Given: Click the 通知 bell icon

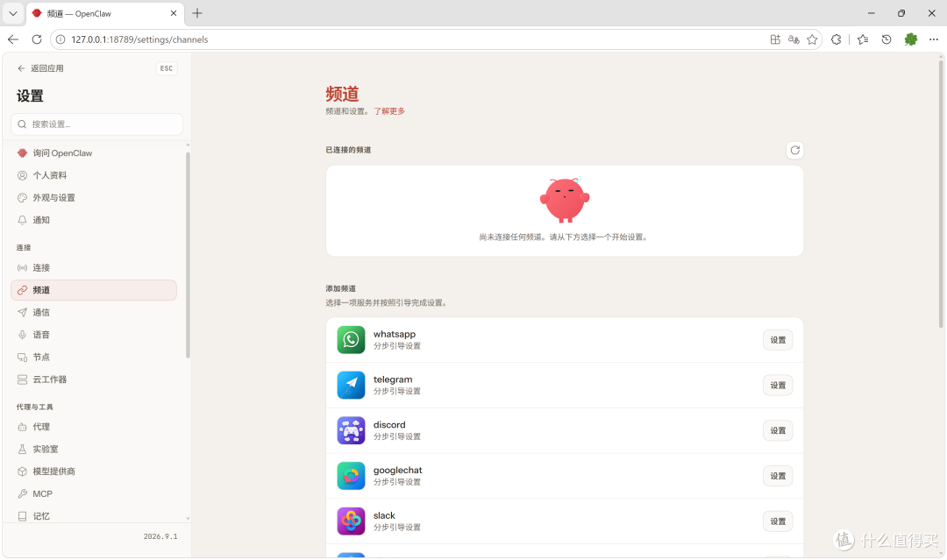Looking at the screenshot, I should tap(22, 220).
